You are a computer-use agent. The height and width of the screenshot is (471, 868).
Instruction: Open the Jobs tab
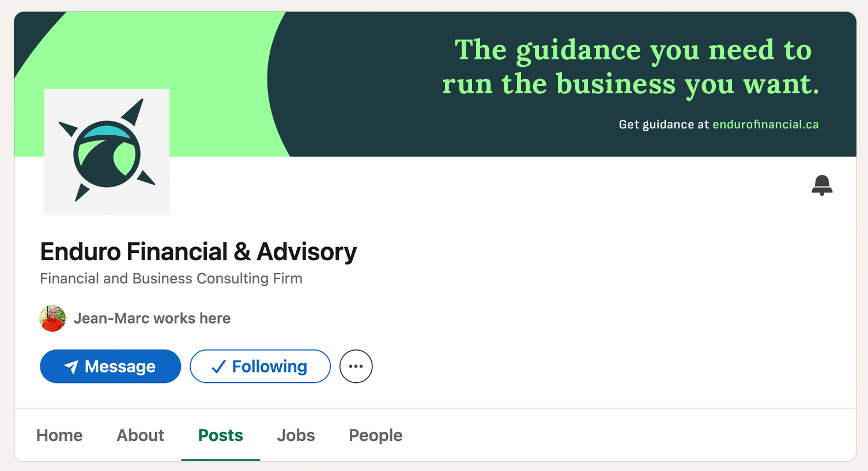tap(296, 435)
